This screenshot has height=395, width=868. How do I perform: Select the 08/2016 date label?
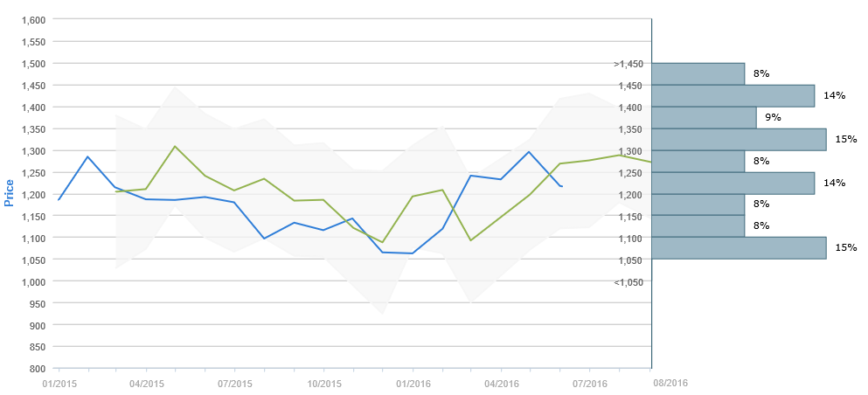pos(670,383)
